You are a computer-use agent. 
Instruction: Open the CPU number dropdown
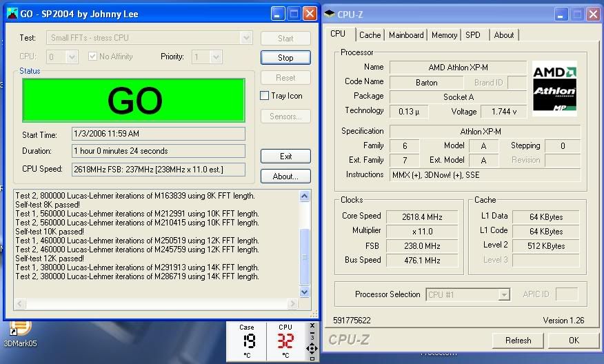pos(72,57)
